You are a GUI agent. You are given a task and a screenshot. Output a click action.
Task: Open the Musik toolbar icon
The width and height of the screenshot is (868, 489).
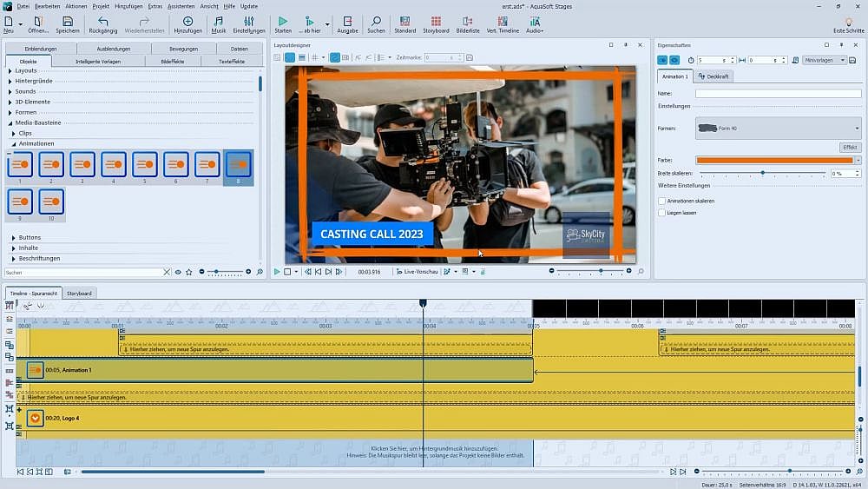tap(218, 22)
